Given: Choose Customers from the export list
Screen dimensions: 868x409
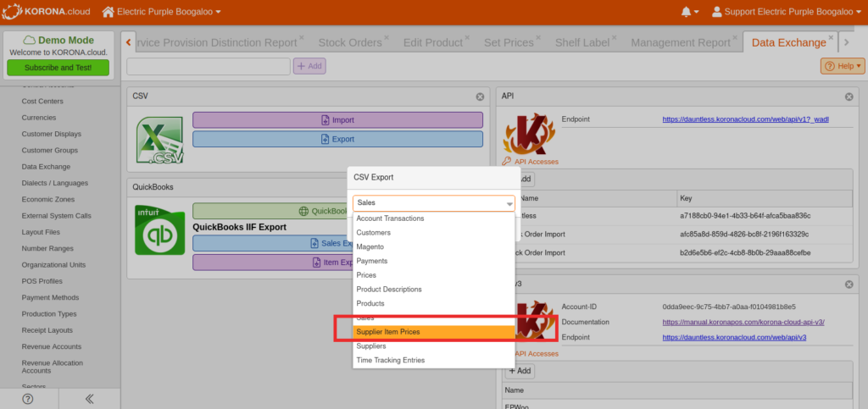Looking at the screenshot, I should click(x=433, y=233).
